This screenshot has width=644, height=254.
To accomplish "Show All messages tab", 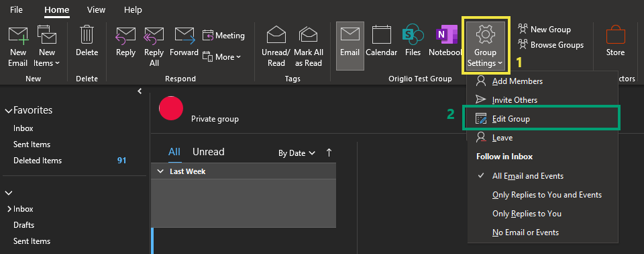I will click(x=174, y=152).
